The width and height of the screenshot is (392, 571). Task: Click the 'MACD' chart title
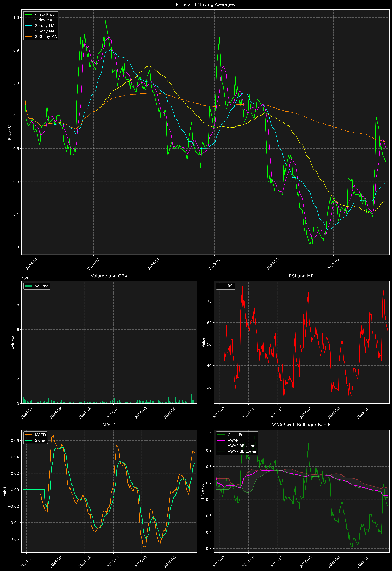point(109,425)
